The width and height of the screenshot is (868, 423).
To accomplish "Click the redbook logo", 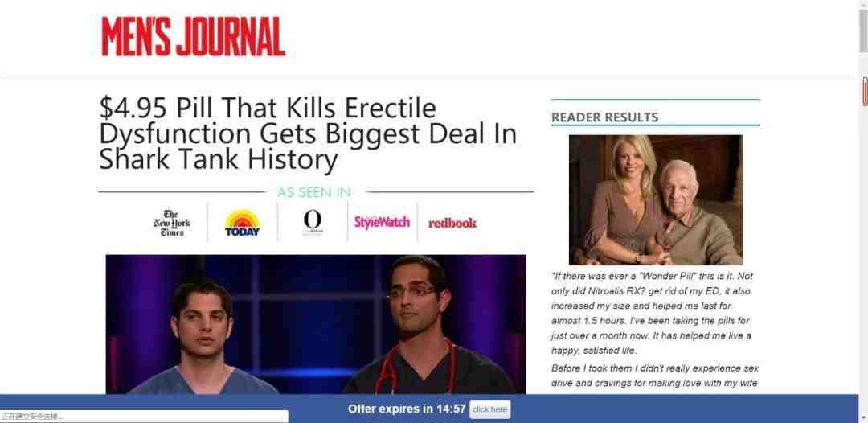I will 452,223.
